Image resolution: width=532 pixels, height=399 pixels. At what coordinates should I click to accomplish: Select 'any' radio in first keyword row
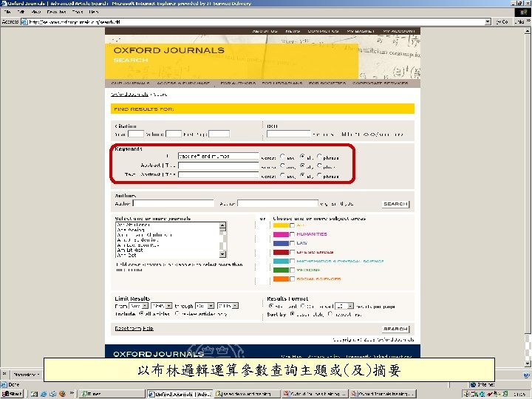(x=282, y=157)
